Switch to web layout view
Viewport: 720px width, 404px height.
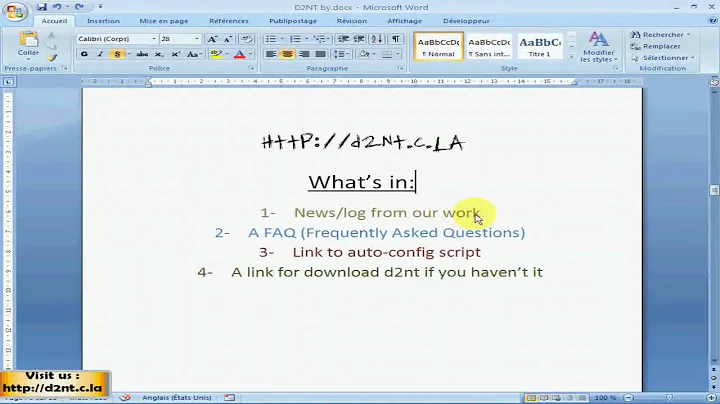click(557, 398)
